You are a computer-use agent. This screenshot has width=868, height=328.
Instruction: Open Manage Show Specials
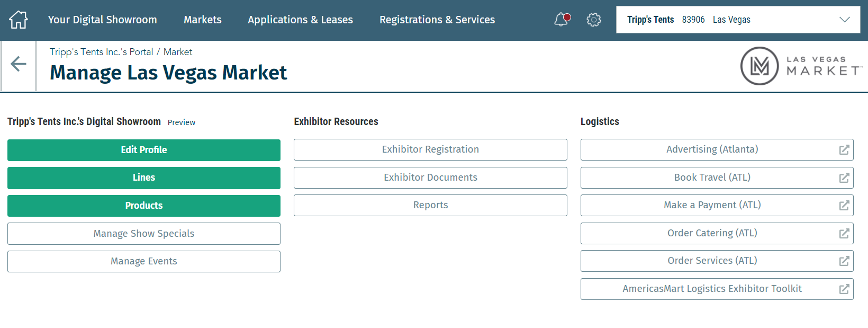[x=144, y=234]
